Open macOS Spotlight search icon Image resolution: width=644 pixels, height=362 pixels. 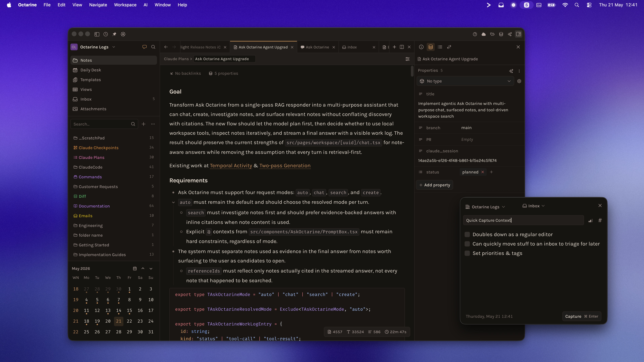pos(577,5)
